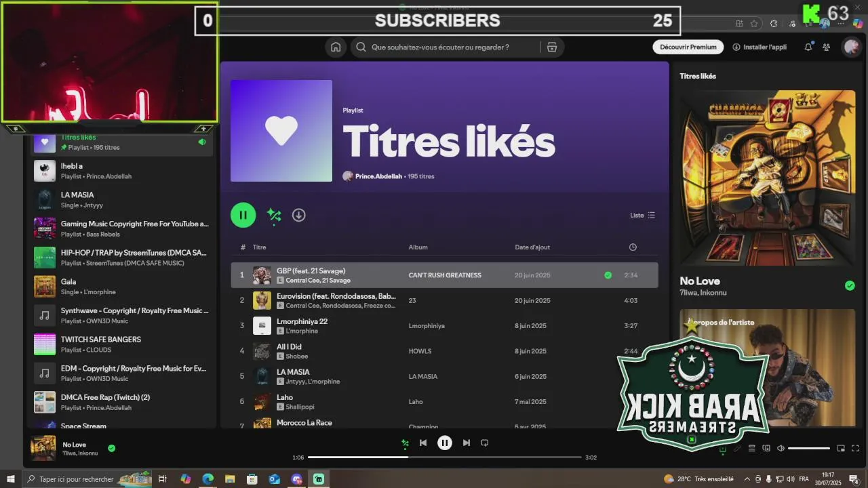
Task: Mute with the player speaker icon
Action: [x=781, y=448]
